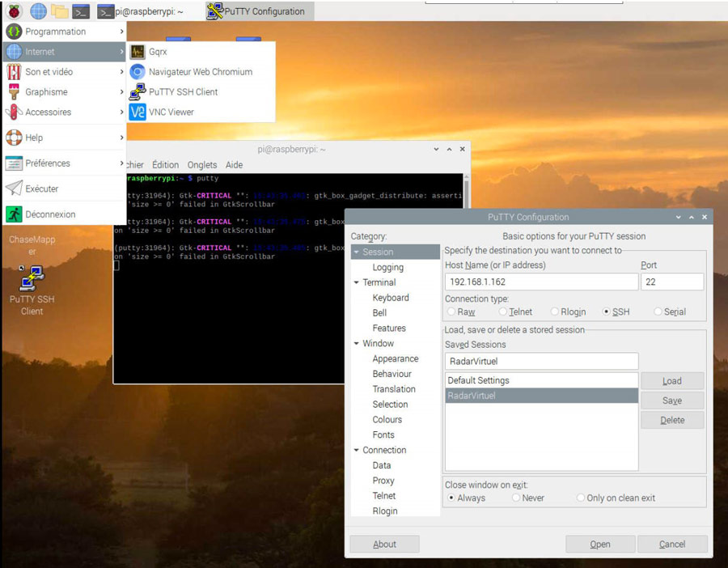Launch PuTTY SSH Client from Internet submenu
Viewport: 728px width, 568px height.
click(201, 91)
